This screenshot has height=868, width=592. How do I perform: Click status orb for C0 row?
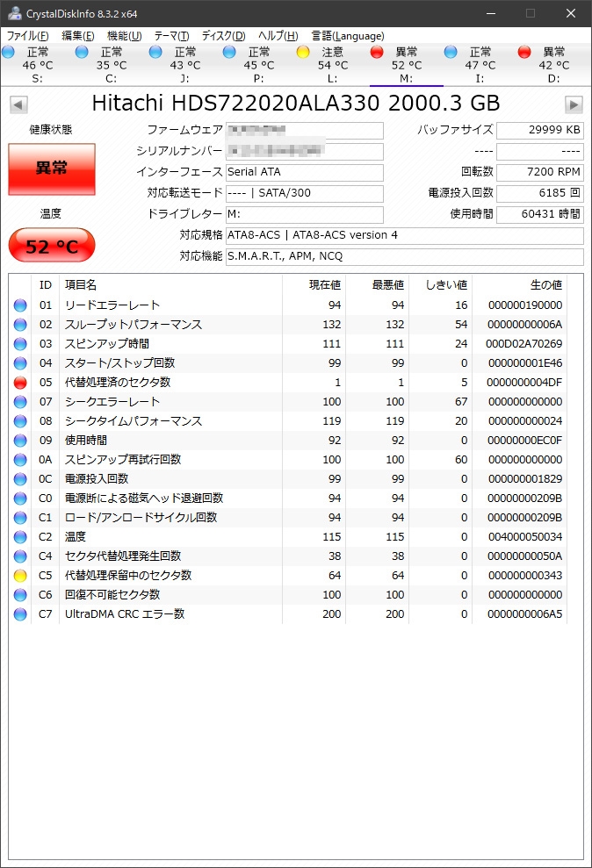(x=20, y=499)
